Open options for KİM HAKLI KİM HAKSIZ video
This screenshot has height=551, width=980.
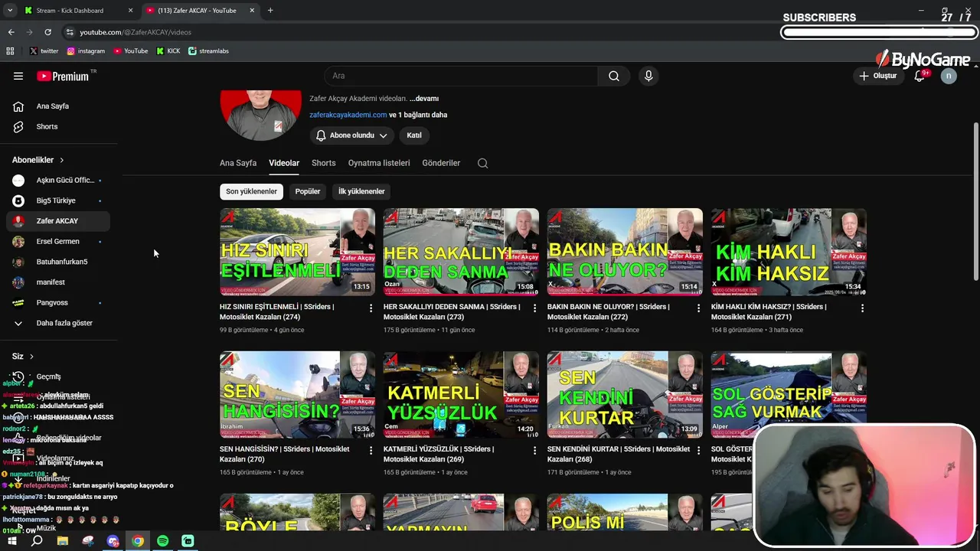[x=862, y=308]
